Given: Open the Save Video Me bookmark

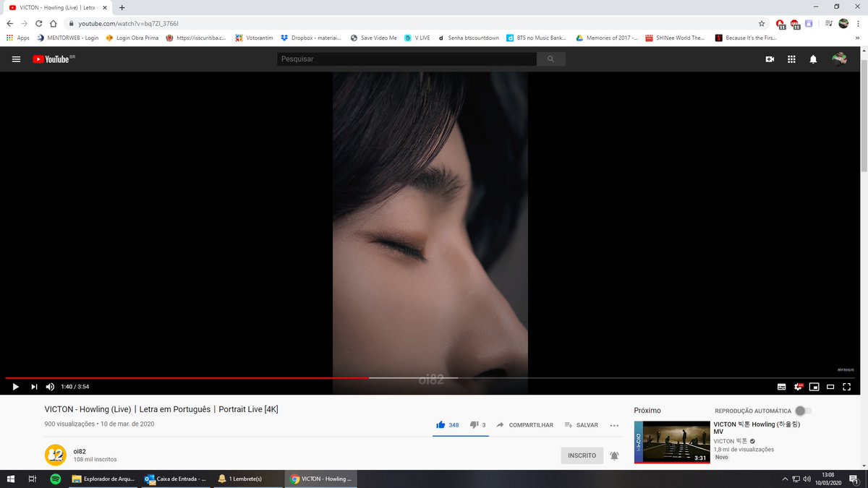Looking at the screenshot, I should pos(373,38).
